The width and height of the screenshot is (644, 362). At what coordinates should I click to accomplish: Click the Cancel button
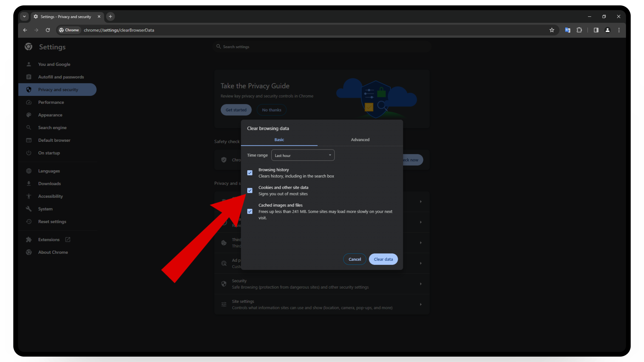[x=355, y=259]
